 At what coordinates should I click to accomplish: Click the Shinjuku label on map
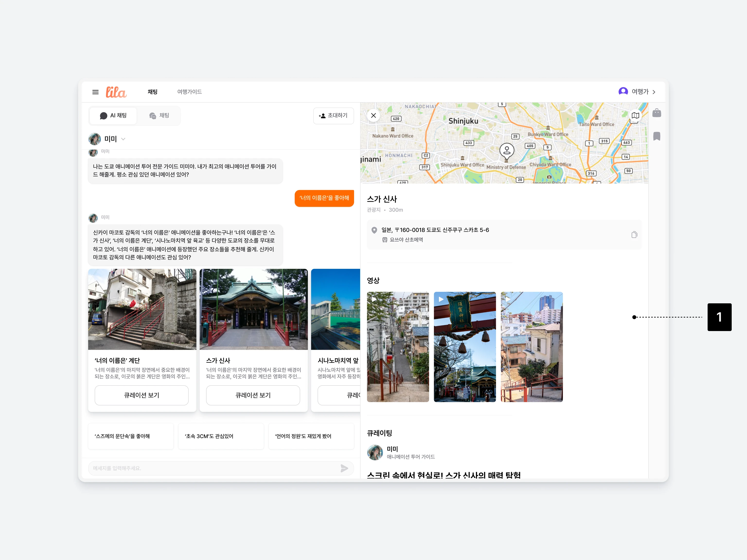[463, 121]
